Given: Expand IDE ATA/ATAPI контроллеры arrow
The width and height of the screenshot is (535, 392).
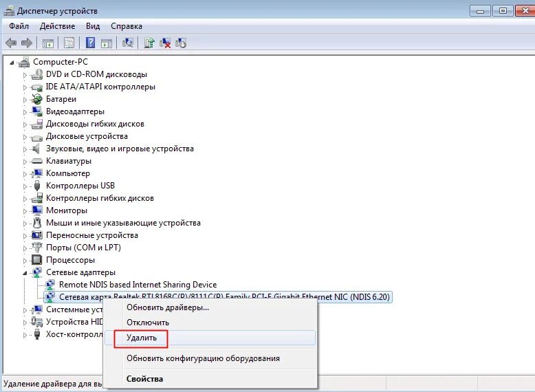Looking at the screenshot, I should [25, 87].
